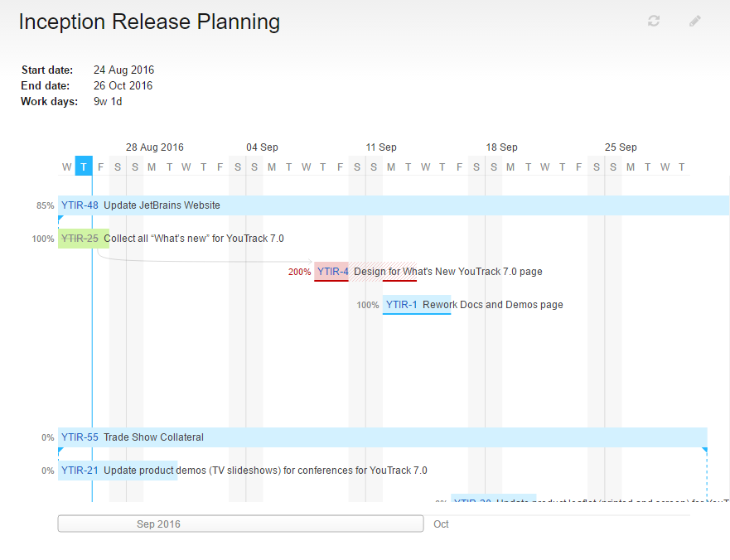Open overloaded issue YTIR-4

[x=331, y=271]
